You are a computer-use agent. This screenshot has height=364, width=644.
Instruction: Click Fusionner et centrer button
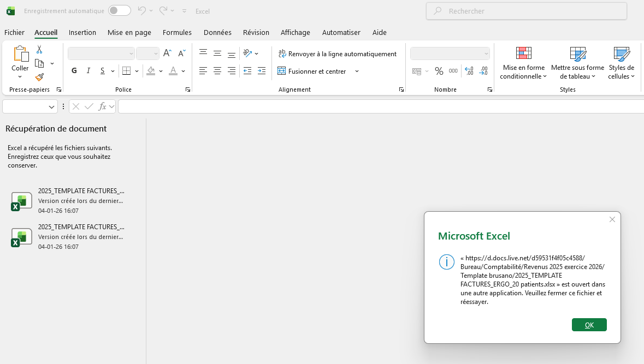click(x=312, y=71)
